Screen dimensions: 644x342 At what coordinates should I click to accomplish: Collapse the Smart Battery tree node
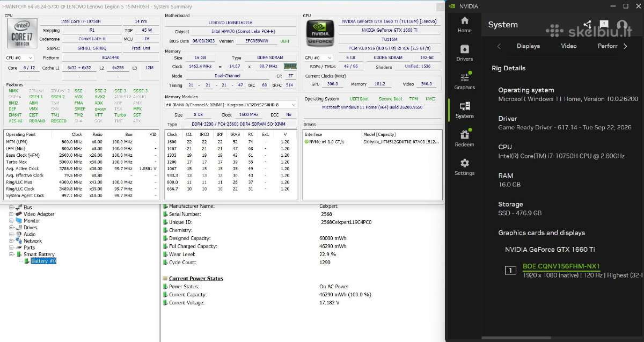point(11,254)
